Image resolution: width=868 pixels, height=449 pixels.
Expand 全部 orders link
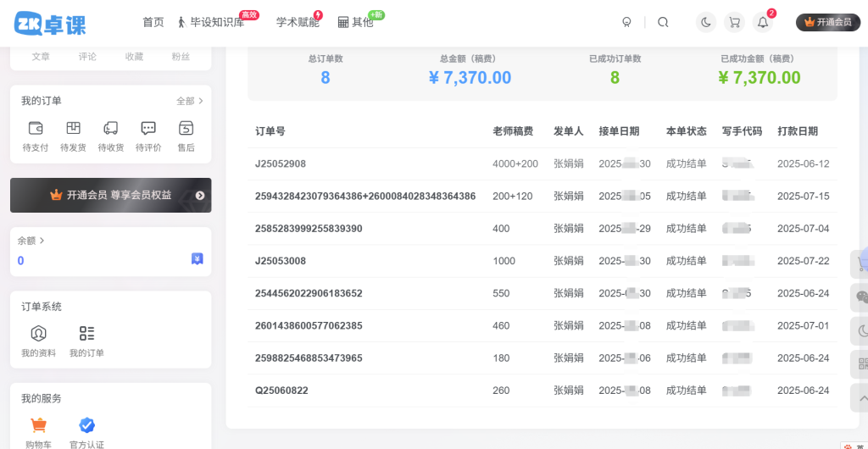(x=190, y=101)
